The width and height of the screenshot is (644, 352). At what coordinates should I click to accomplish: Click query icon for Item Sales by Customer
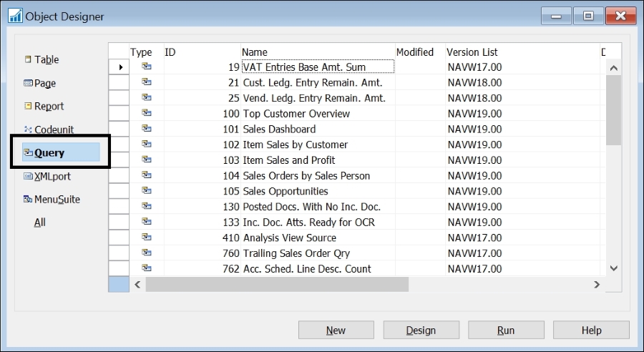[147, 145]
